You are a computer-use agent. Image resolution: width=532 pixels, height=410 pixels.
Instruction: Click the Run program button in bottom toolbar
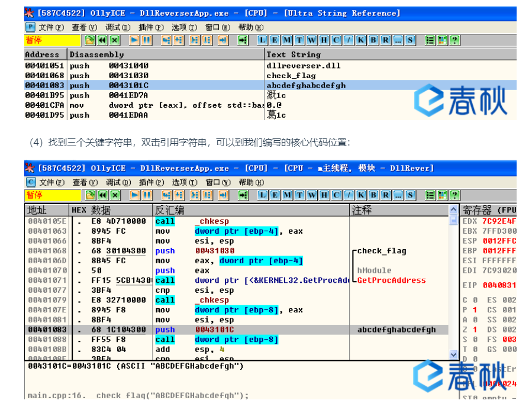click(x=134, y=195)
